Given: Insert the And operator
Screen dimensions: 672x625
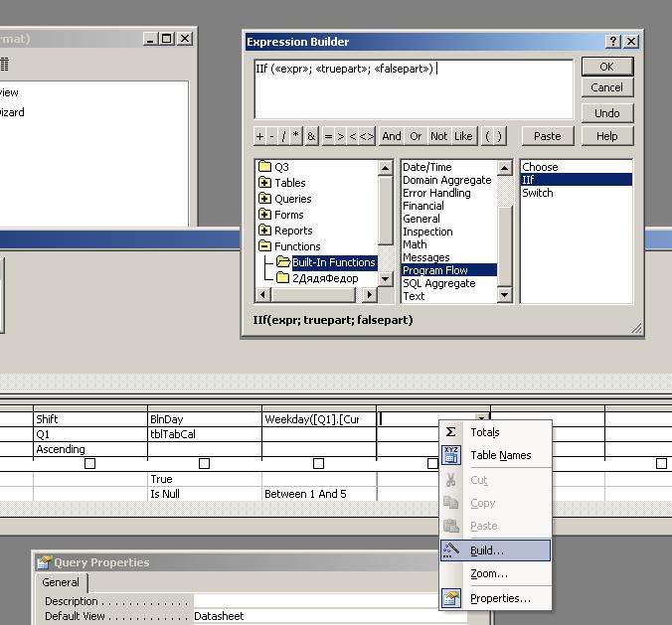Looking at the screenshot, I should pos(392,136).
